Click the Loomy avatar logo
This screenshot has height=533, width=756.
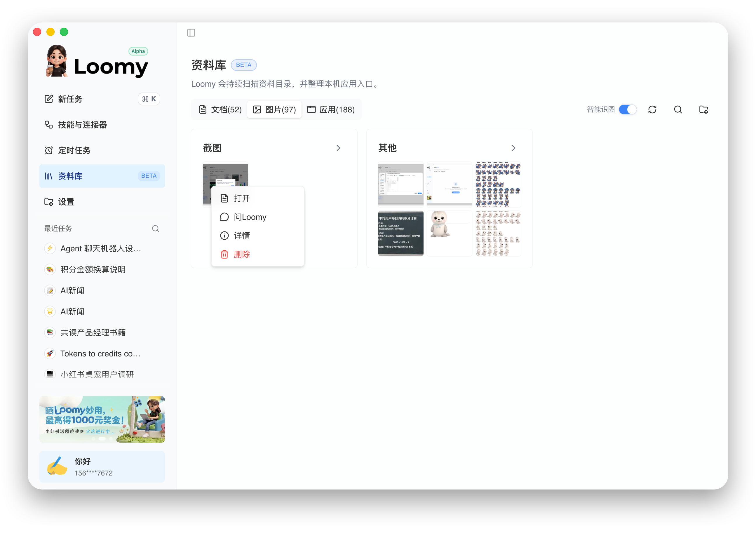(57, 61)
